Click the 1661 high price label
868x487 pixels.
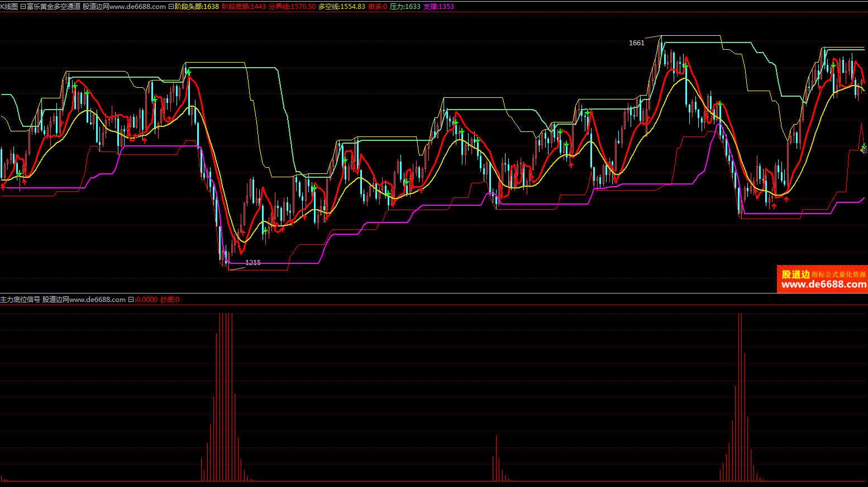point(636,43)
